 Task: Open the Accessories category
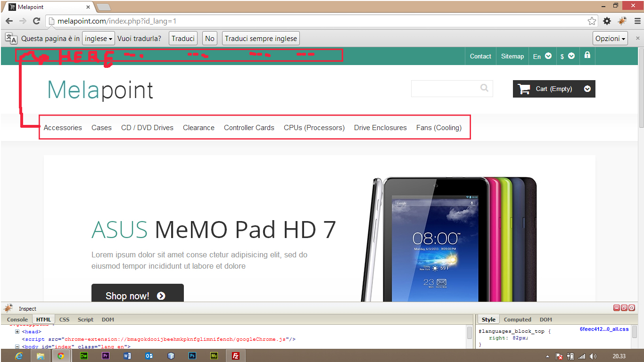click(63, 128)
